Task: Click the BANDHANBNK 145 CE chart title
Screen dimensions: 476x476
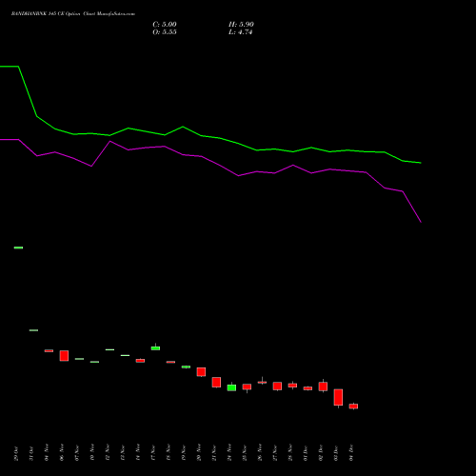Action: click(73, 14)
